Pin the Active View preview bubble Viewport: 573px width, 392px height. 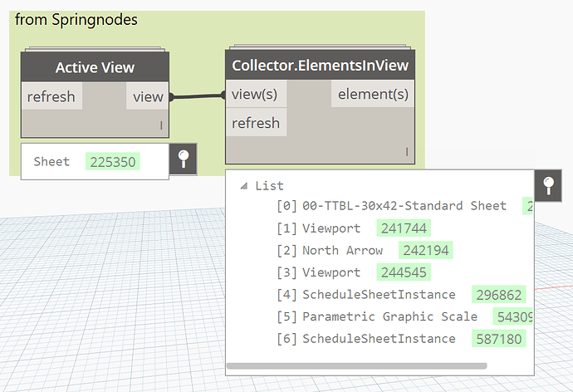tap(183, 159)
